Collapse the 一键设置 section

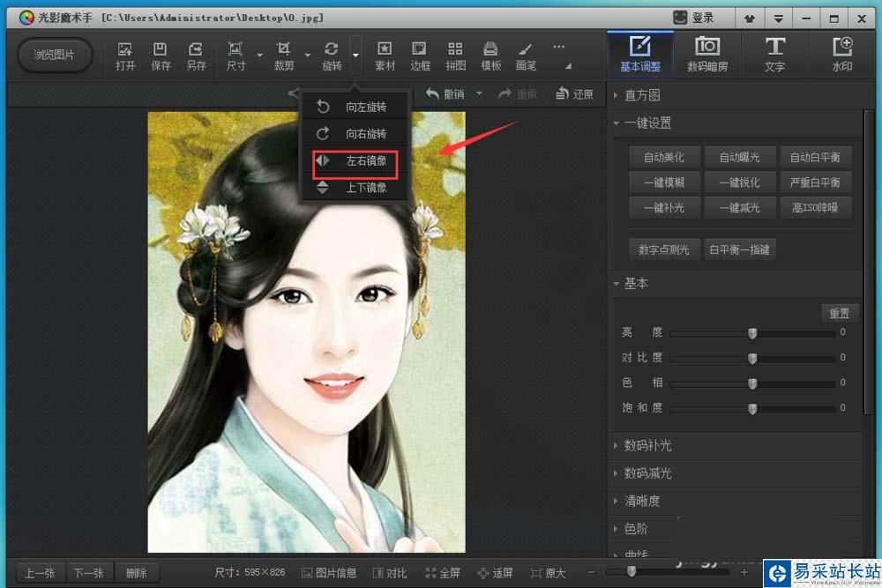point(647,123)
